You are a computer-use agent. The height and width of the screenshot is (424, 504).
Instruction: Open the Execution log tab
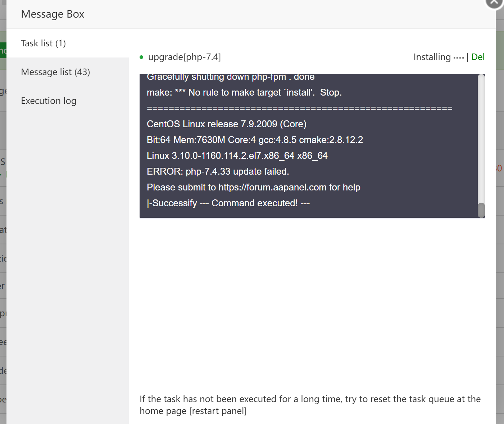[49, 101]
